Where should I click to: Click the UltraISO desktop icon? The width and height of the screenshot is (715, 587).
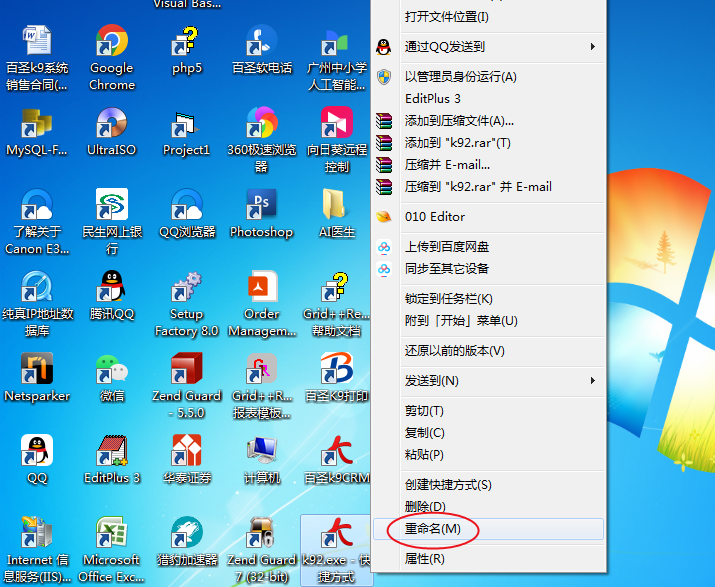point(111,125)
